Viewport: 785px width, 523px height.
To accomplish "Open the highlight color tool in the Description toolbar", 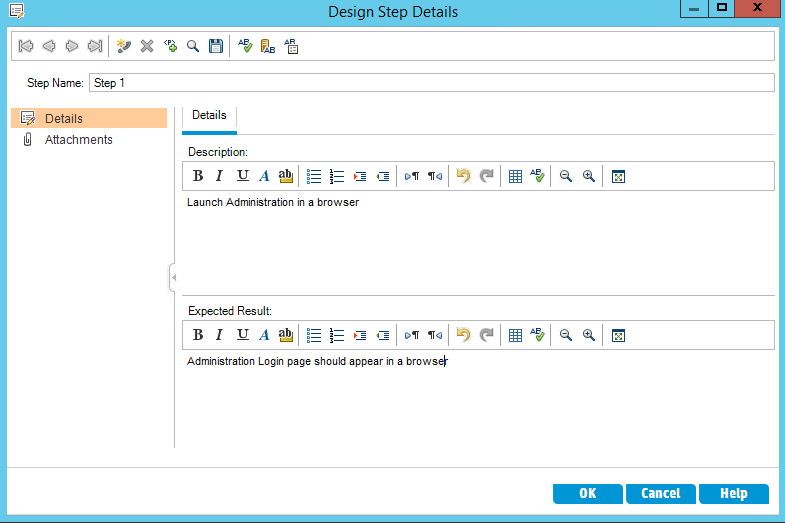I will pyautogui.click(x=286, y=176).
